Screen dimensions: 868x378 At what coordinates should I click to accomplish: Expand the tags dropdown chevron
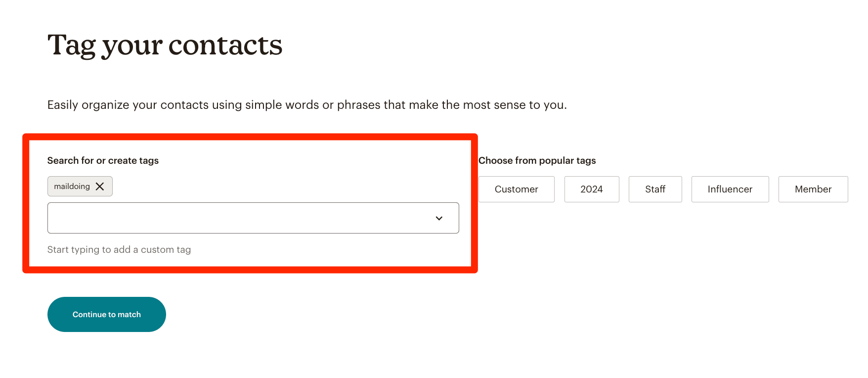(439, 218)
